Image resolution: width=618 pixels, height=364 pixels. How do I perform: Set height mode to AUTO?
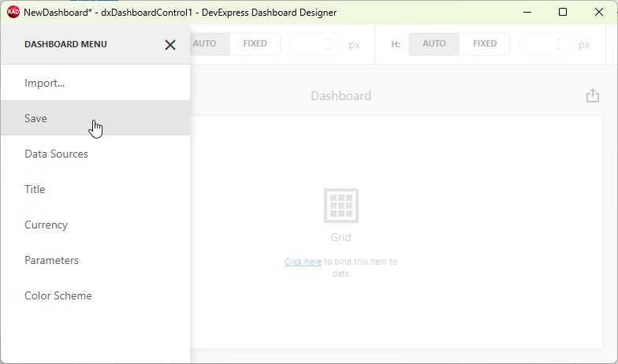[x=434, y=44]
